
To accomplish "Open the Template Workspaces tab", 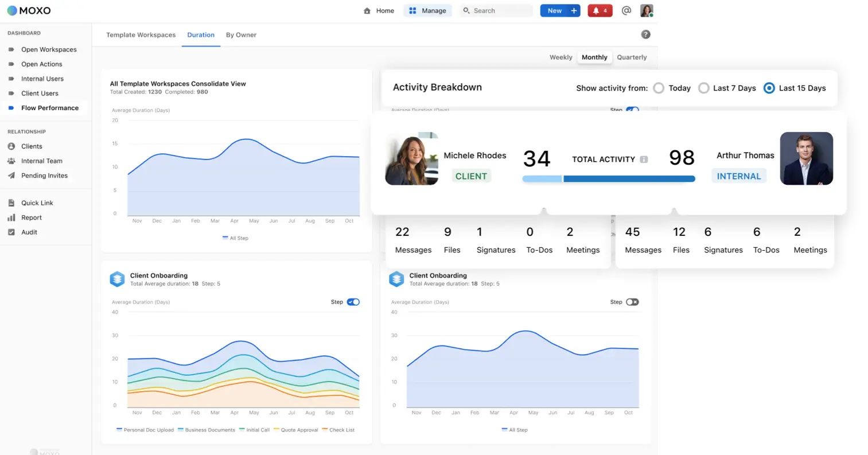I will 141,34.
